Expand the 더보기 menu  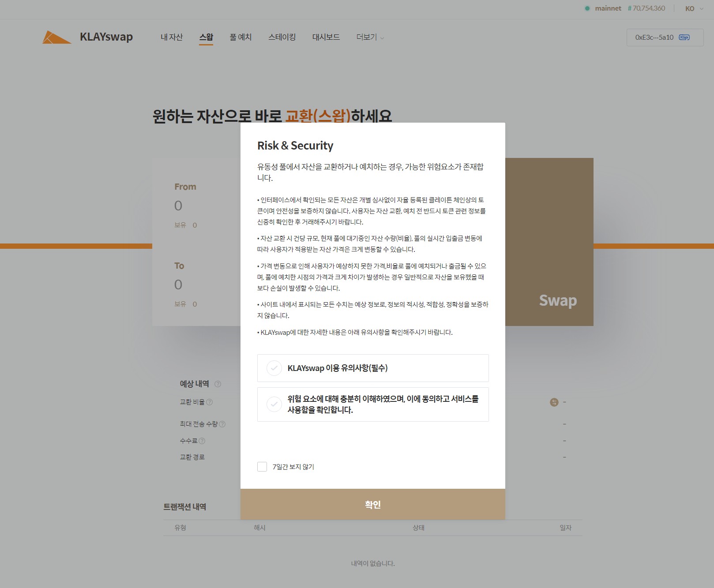(x=370, y=37)
